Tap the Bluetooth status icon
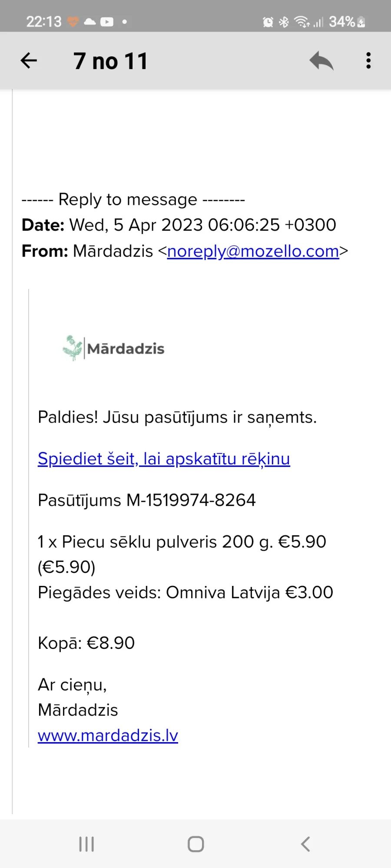 (x=284, y=22)
